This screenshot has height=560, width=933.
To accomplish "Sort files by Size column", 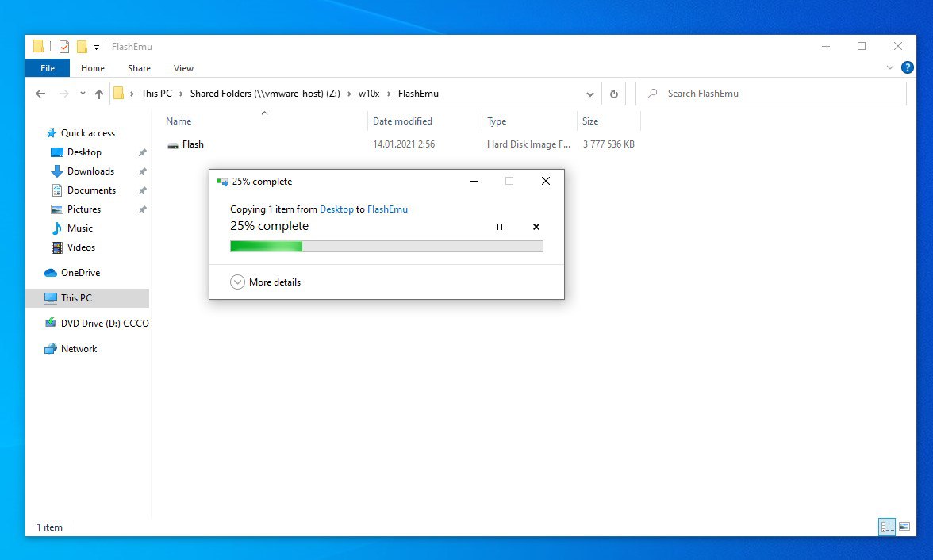I will (x=609, y=121).
